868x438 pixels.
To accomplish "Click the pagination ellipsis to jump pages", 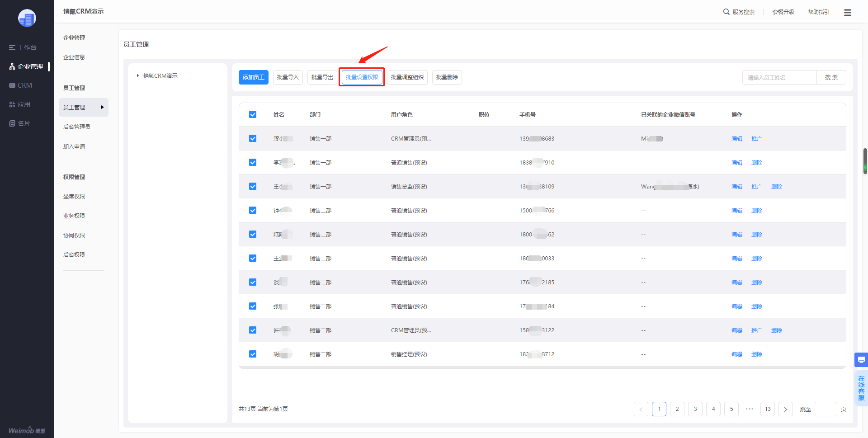I will click(x=750, y=409).
